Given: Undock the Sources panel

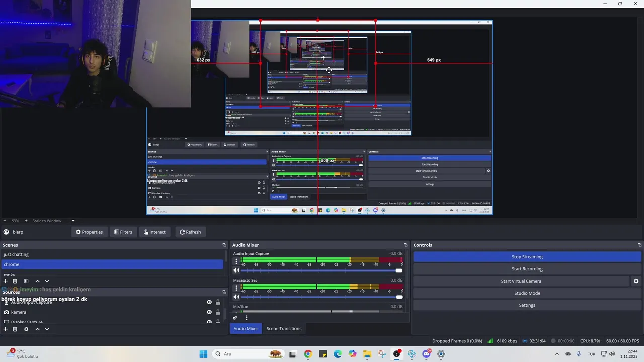Looking at the screenshot, I should point(224,292).
